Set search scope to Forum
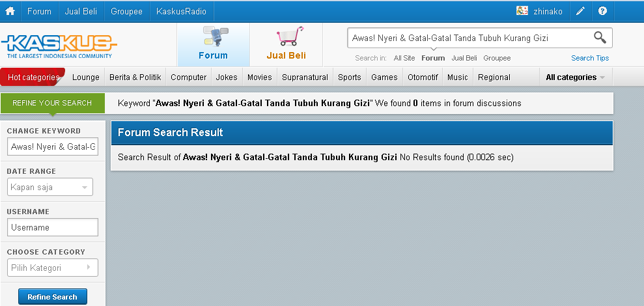 pyautogui.click(x=433, y=58)
